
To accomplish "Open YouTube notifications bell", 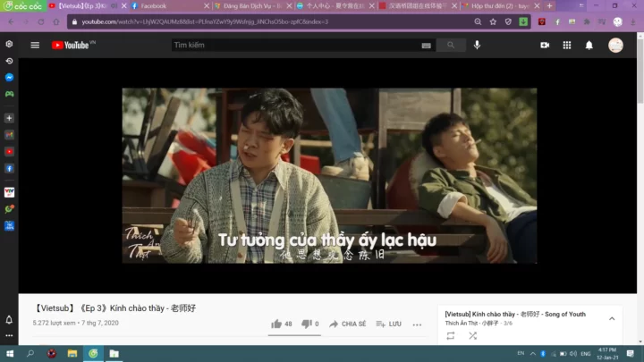I will 589,46.
